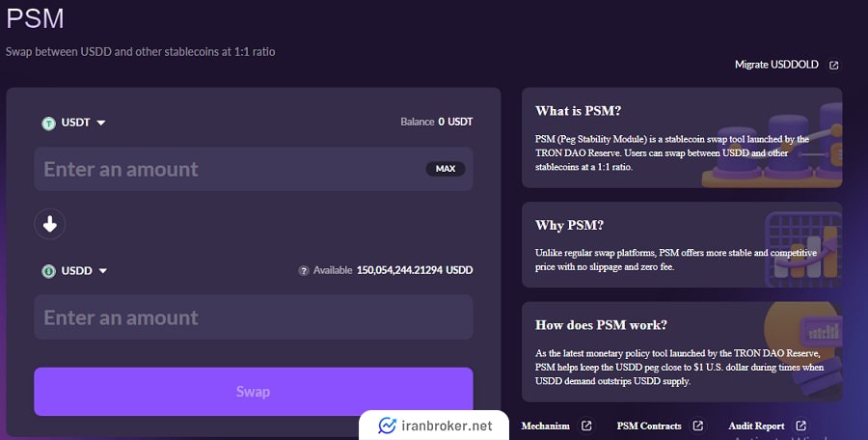The width and height of the screenshot is (868, 440).
Task: Click the Available help question-mark icon
Action: coord(304,270)
